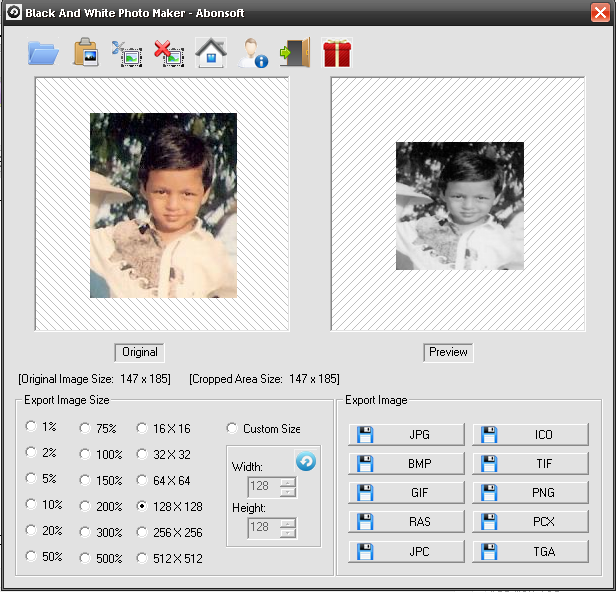Enable the Custom Size option

233,428
